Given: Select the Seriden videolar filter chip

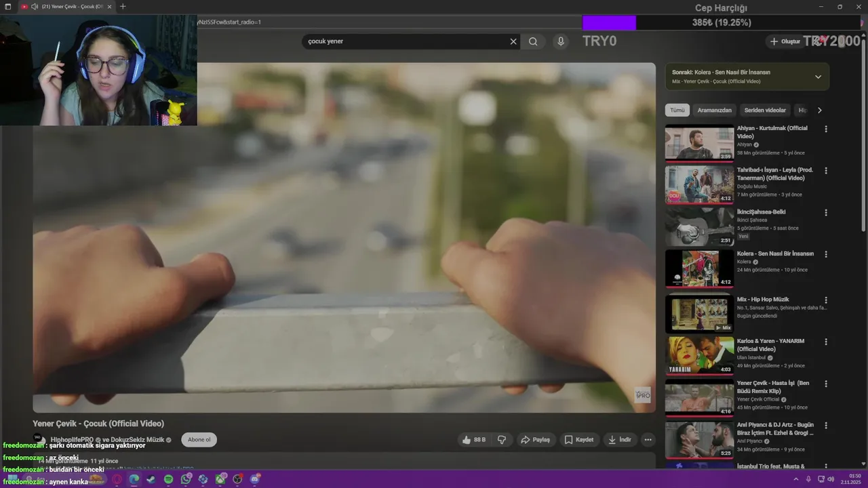Looking at the screenshot, I should pyautogui.click(x=765, y=110).
